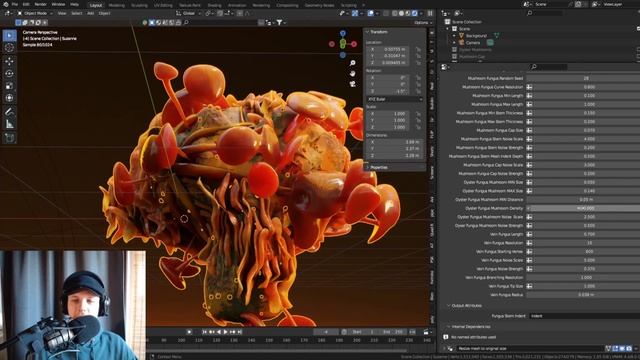The height and width of the screenshot is (360, 640).
Task: Open the properties editor type icon
Action: coord(445,67)
